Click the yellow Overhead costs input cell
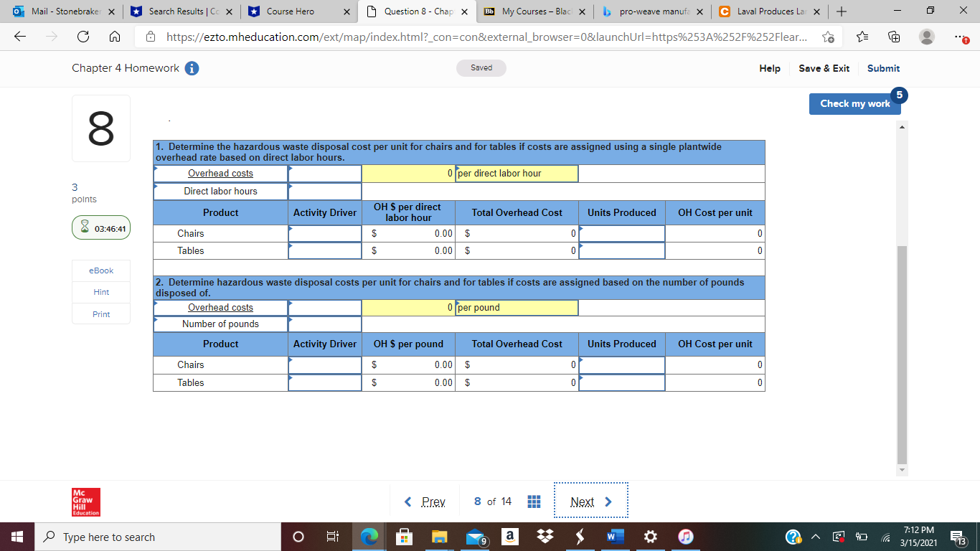Screen dimensions: 980x551 click(x=407, y=173)
